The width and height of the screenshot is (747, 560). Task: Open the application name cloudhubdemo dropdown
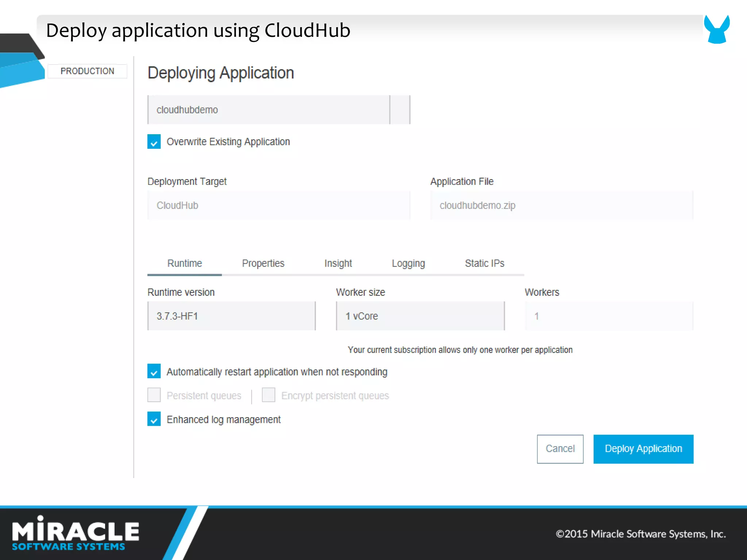click(279, 110)
